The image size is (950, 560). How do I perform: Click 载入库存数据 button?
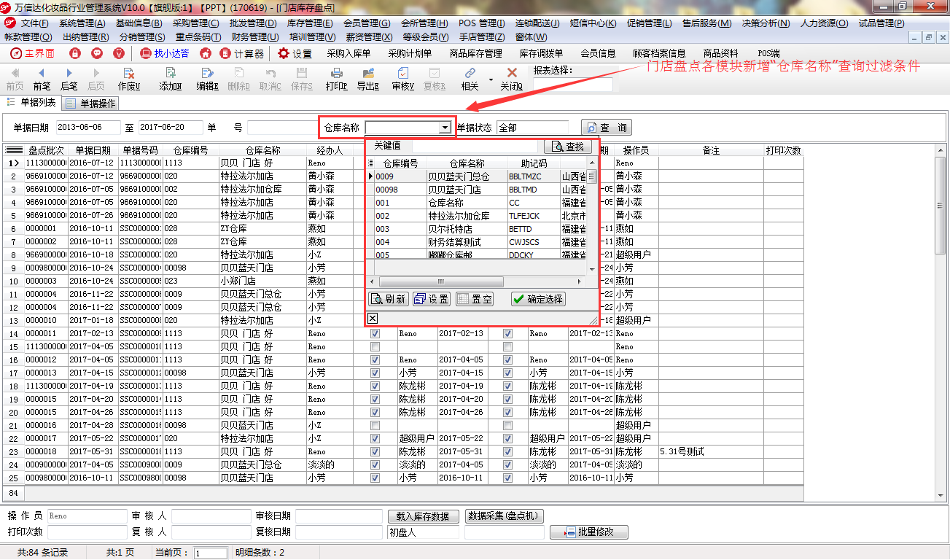[x=424, y=516]
